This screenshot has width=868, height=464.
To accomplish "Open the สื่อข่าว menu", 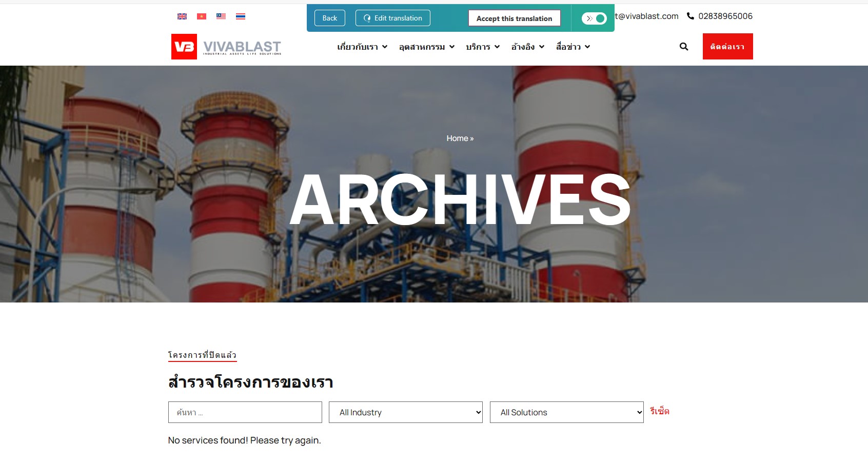I will 568,47.
